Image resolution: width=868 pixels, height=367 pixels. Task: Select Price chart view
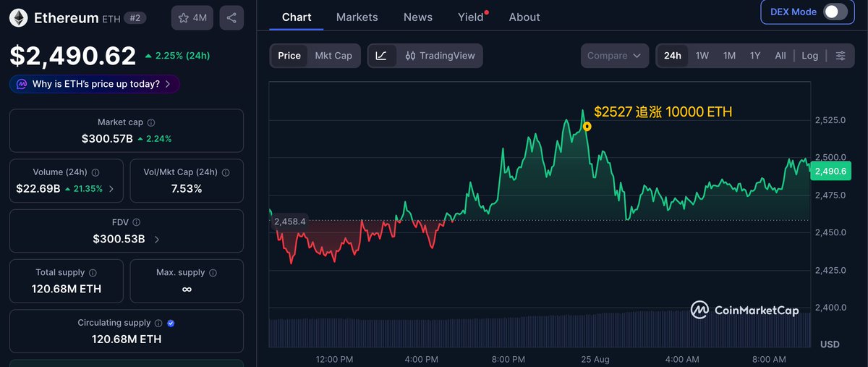coord(289,56)
